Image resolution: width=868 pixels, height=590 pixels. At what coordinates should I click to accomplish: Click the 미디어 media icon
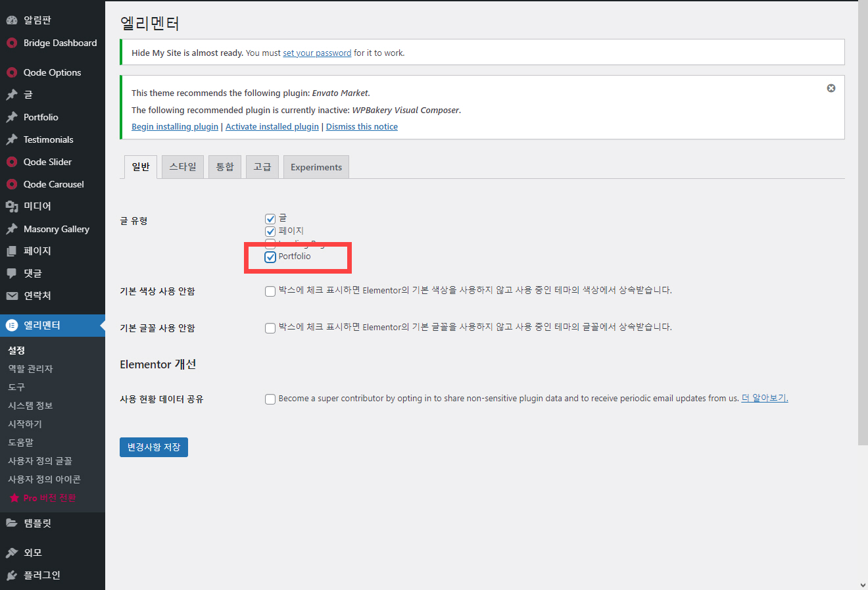[x=12, y=207]
